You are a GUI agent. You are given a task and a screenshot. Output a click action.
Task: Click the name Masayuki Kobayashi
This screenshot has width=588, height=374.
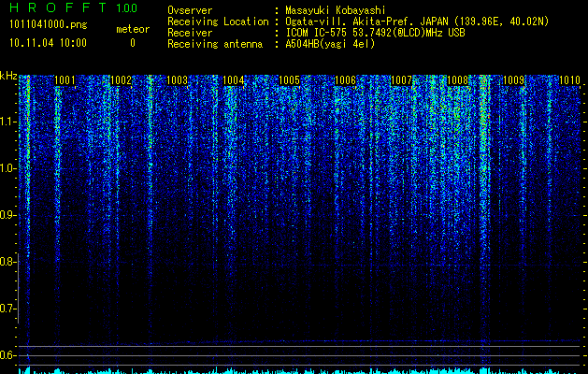coord(336,10)
